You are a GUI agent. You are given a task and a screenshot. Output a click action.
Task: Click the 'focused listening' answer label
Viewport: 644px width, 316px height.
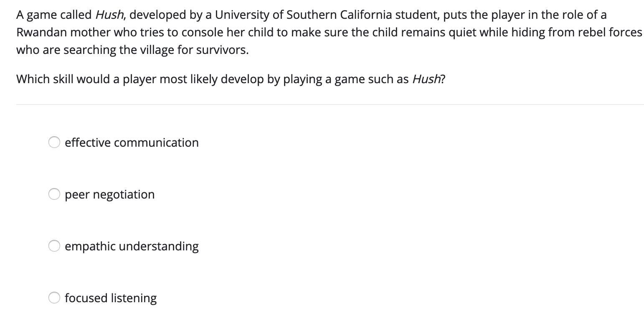point(111,298)
